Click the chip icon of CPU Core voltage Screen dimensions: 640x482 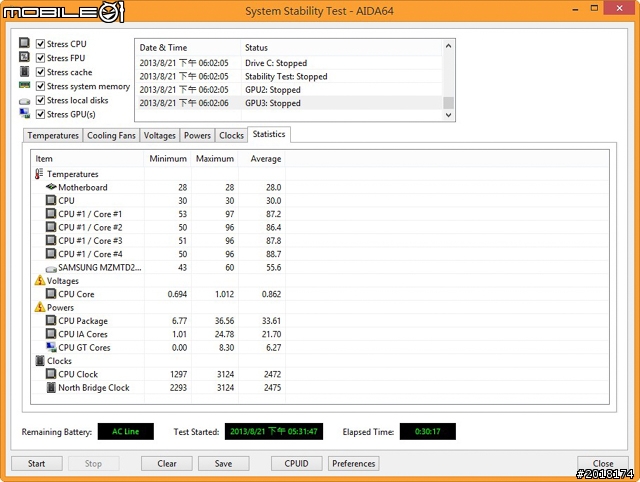point(51,293)
